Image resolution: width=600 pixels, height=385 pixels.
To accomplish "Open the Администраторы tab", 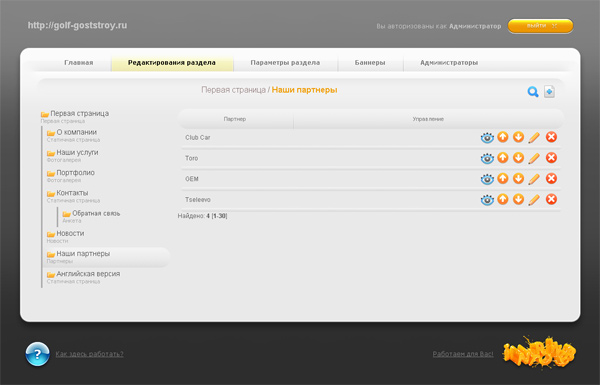I will (x=449, y=63).
